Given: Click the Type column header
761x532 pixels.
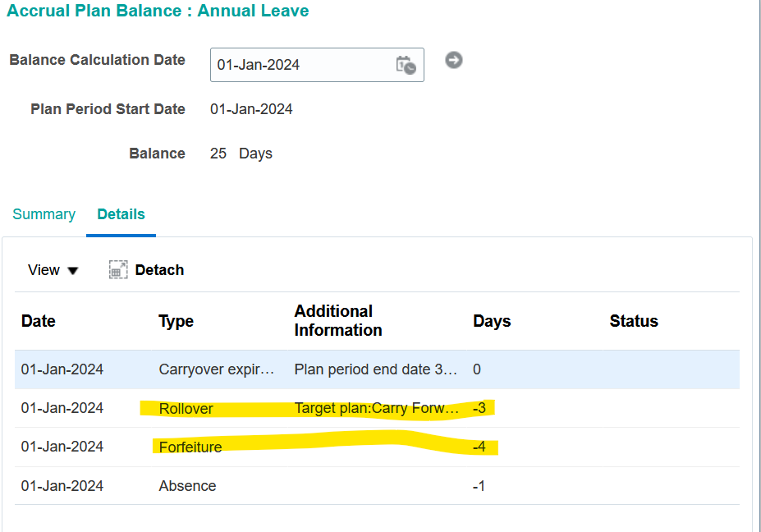Looking at the screenshot, I should click(x=176, y=321).
